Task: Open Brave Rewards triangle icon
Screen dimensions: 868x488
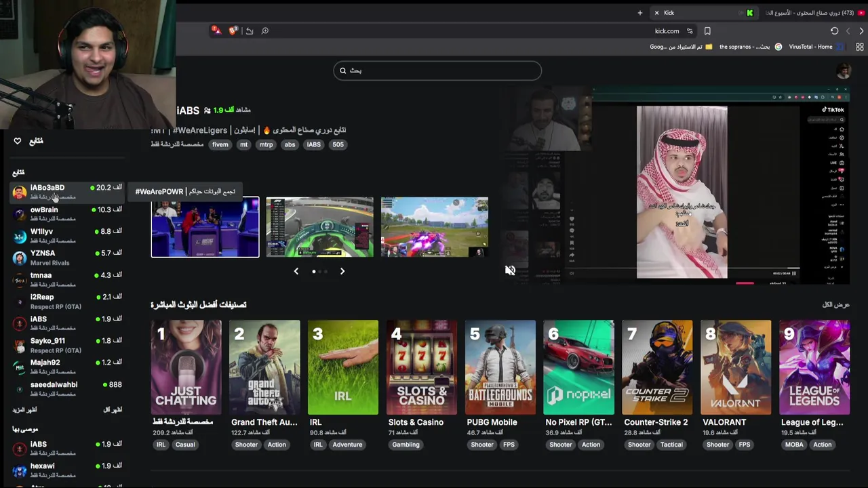Action: pos(216,30)
